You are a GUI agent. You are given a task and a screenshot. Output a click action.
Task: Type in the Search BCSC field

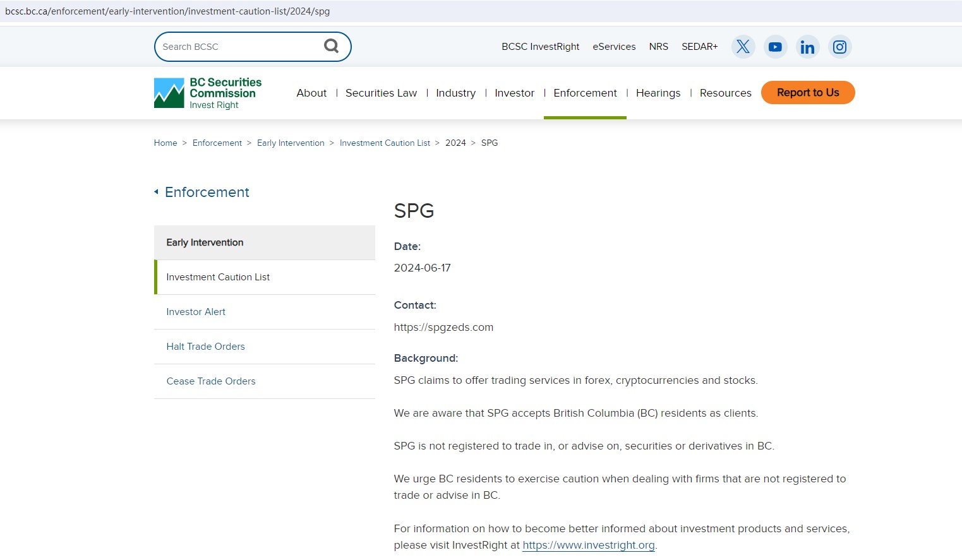coord(237,47)
